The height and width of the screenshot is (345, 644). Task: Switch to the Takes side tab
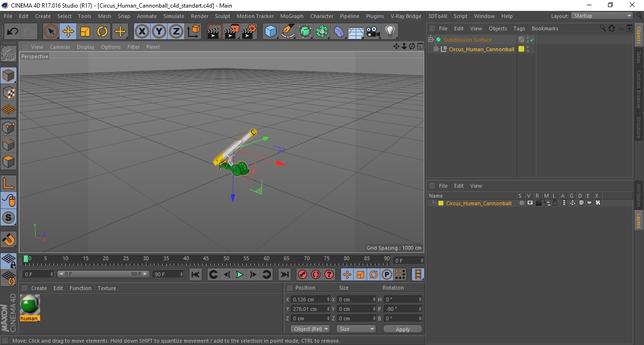(x=638, y=57)
